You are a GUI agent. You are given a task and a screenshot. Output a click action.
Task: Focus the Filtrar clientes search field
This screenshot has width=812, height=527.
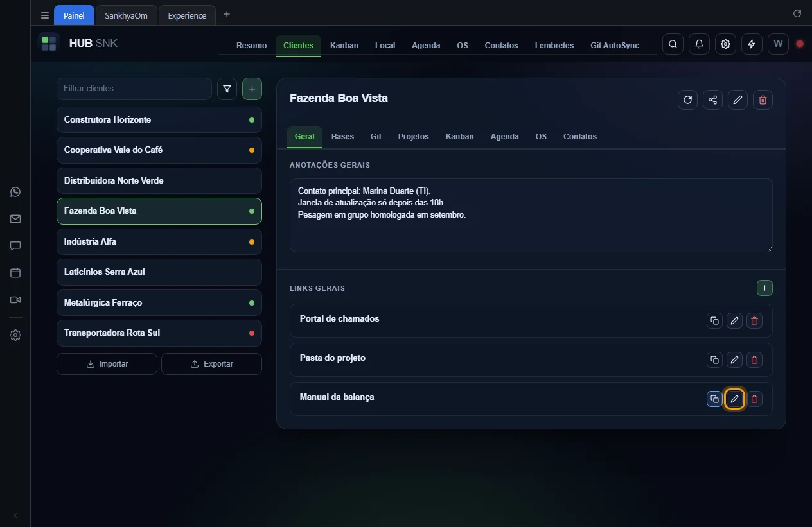[x=134, y=89]
